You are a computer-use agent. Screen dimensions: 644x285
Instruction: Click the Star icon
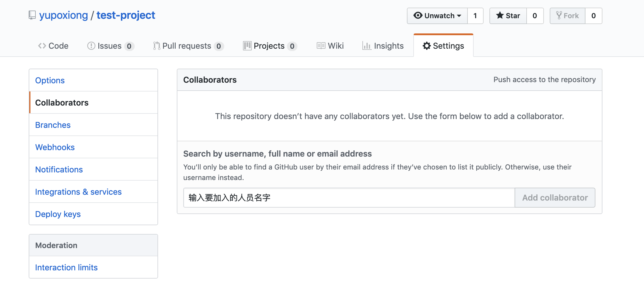click(x=500, y=15)
